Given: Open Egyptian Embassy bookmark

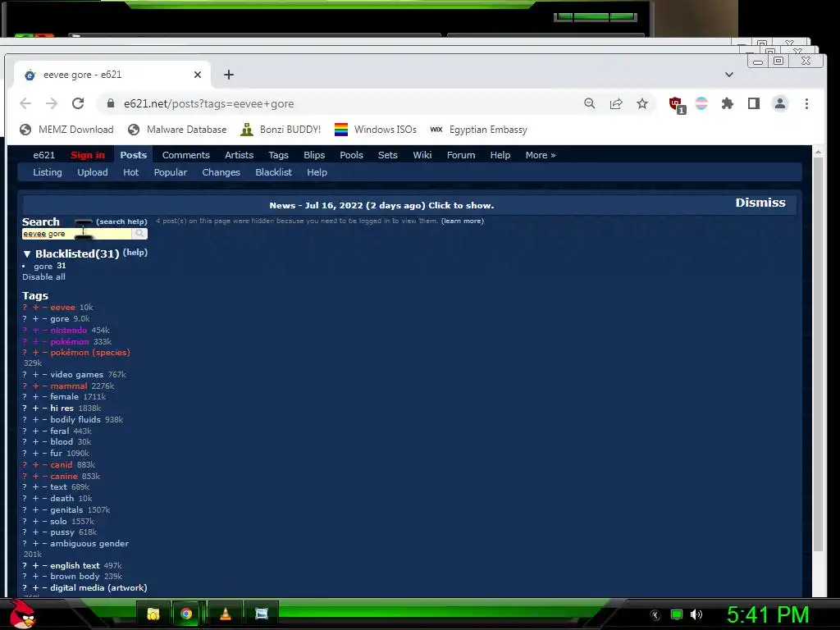Looking at the screenshot, I should click(478, 130).
